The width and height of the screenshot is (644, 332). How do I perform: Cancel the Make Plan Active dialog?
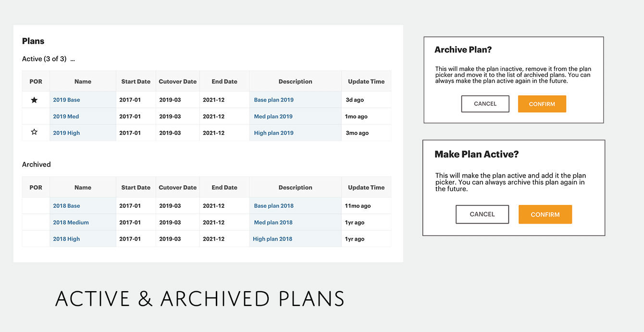(482, 214)
